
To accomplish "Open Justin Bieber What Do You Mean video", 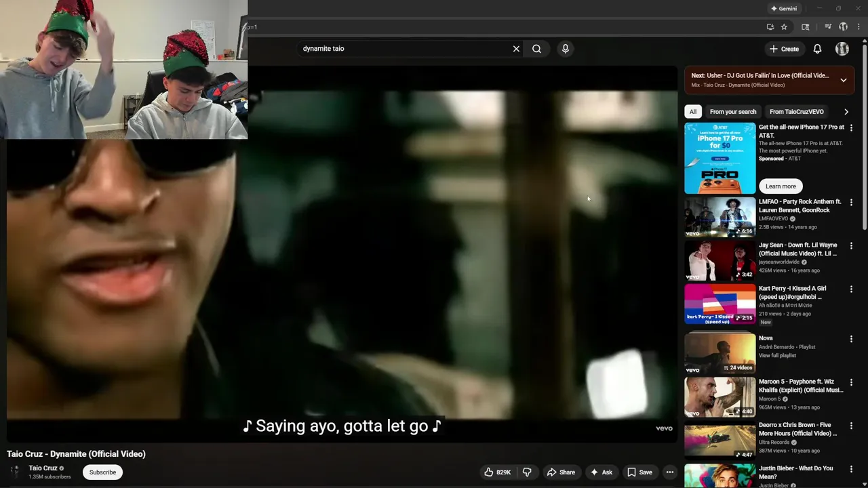I will [x=796, y=472].
